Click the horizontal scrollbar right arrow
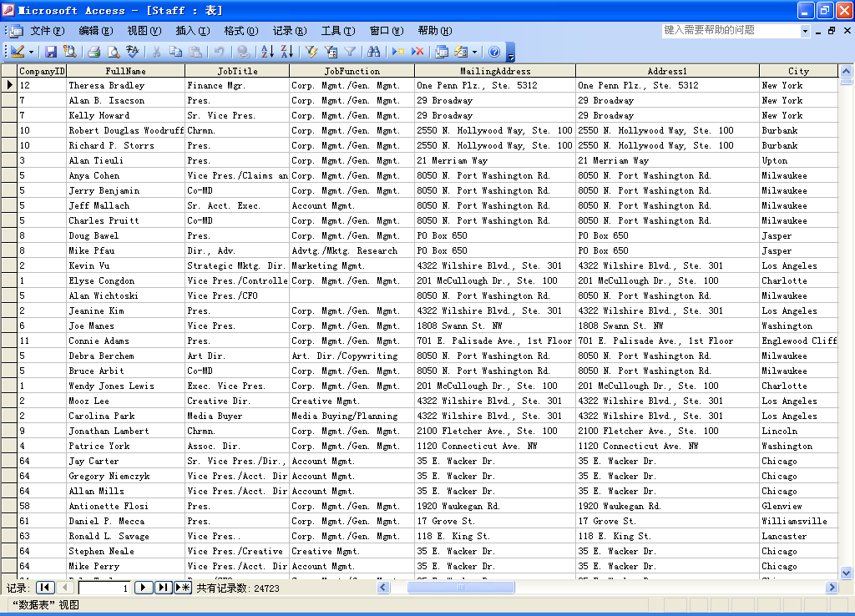The image size is (855, 616). tap(832, 588)
